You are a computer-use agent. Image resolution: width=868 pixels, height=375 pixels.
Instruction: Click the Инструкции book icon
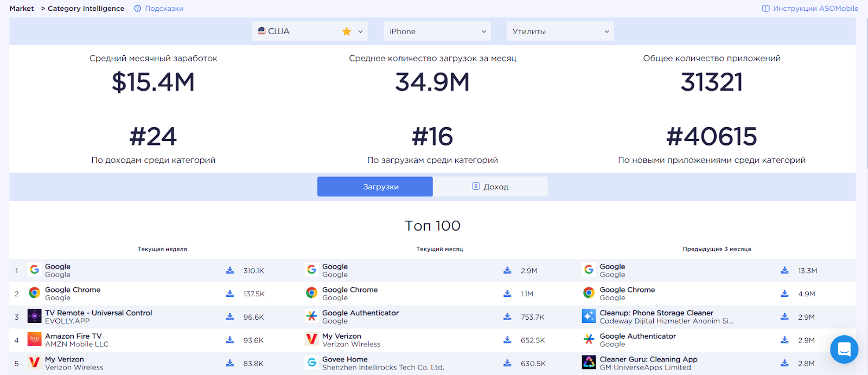(x=766, y=9)
